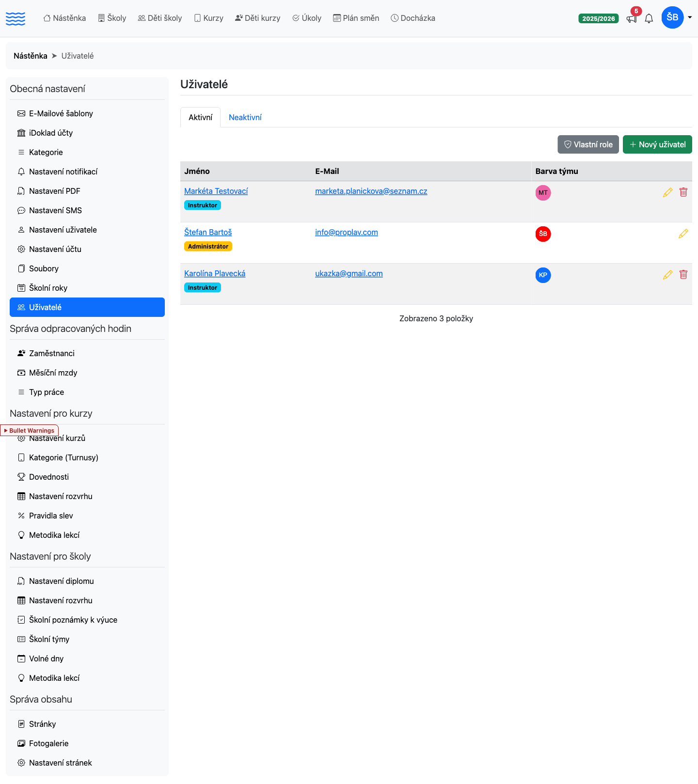Screen dimensions: 698x784
Task: Open Kategorie in general settings
Action: click(x=87, y=152)
